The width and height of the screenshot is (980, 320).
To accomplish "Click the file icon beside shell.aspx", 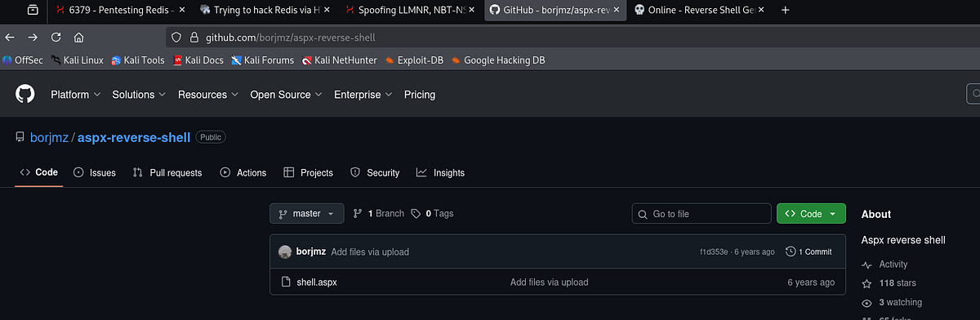I will (x=286, y=282).
